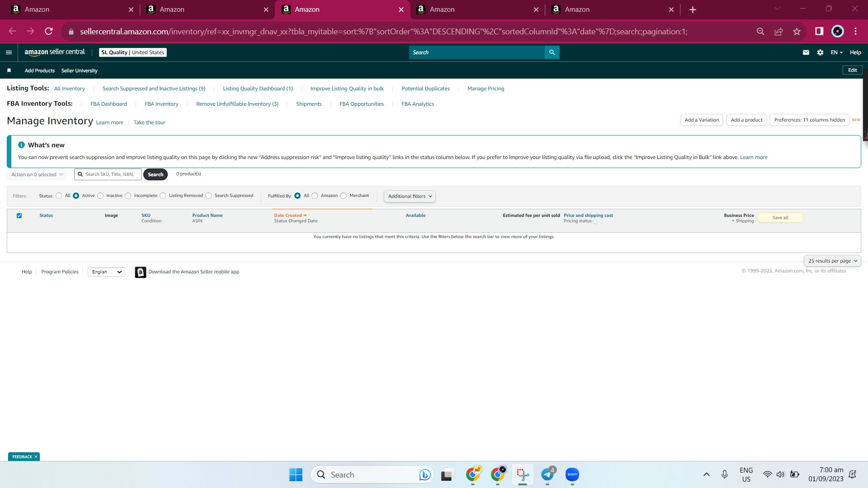Open Telegram from the taskbar
The height and width of the screenshot is (488, 868).
pyautogui.click(x=547, y=474)
